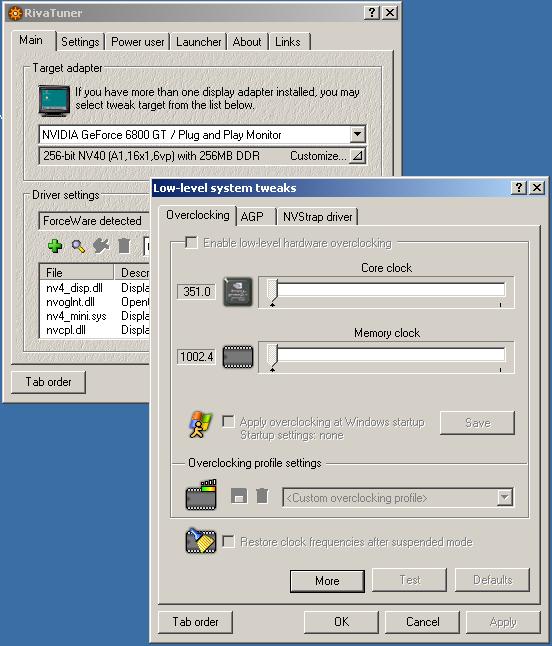Click the Memory clock slider thumb
Image resolution: width=552 pixels, height=646 pixels.
(x=272, y=357)
